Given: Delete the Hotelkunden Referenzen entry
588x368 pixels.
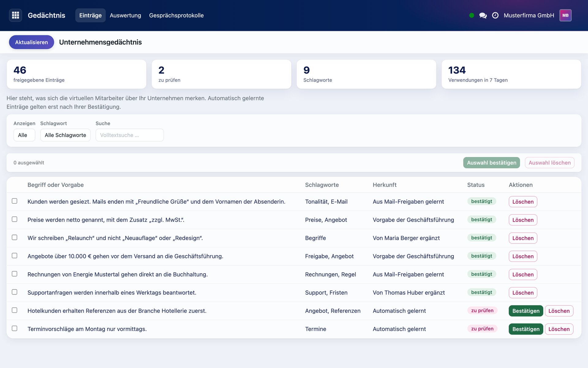Looking at the screenshot, I should click(559, 311).
